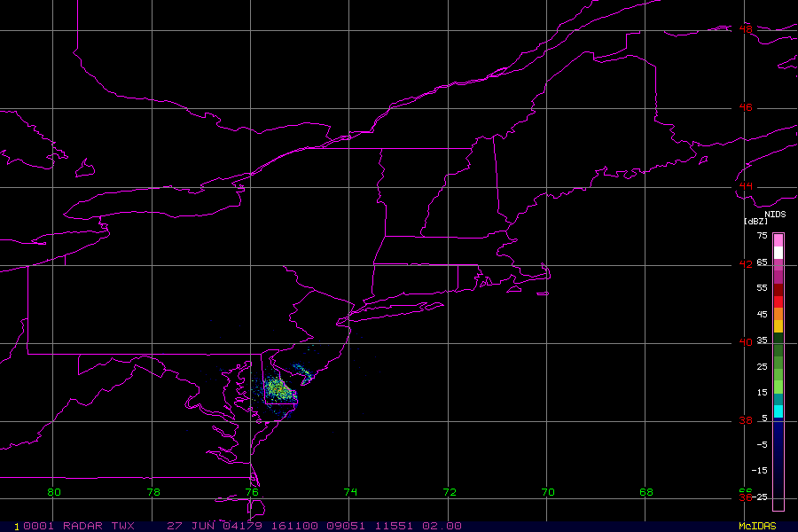Click the 161100 time value in status line
This screenshot has width=798, height=532.
point(294,526)
